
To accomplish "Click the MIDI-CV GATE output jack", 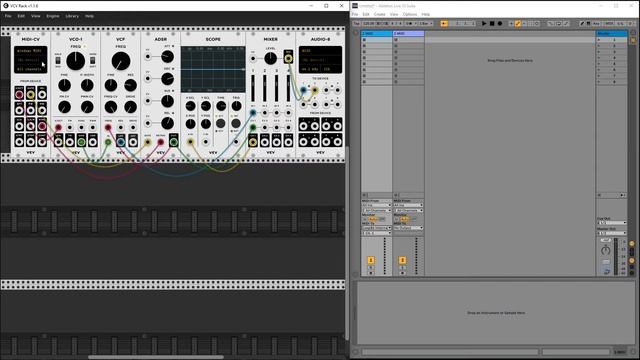I will tap(31, 95).
